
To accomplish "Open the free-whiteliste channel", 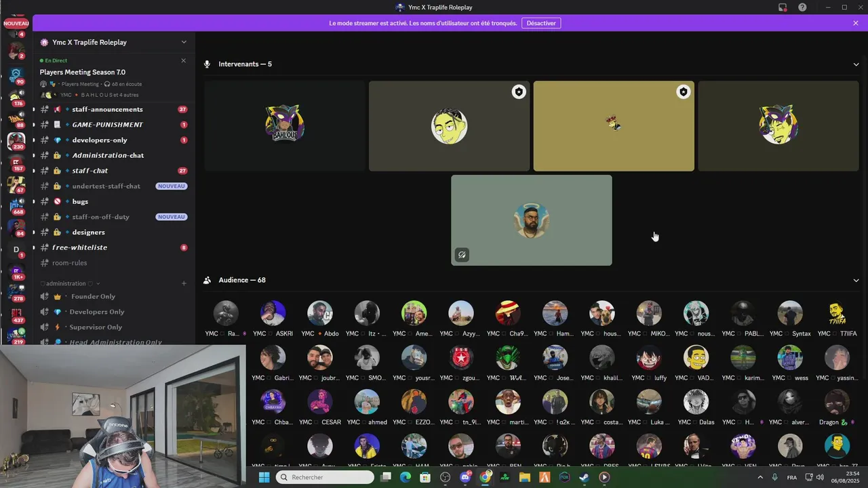I will click(113, 247).
